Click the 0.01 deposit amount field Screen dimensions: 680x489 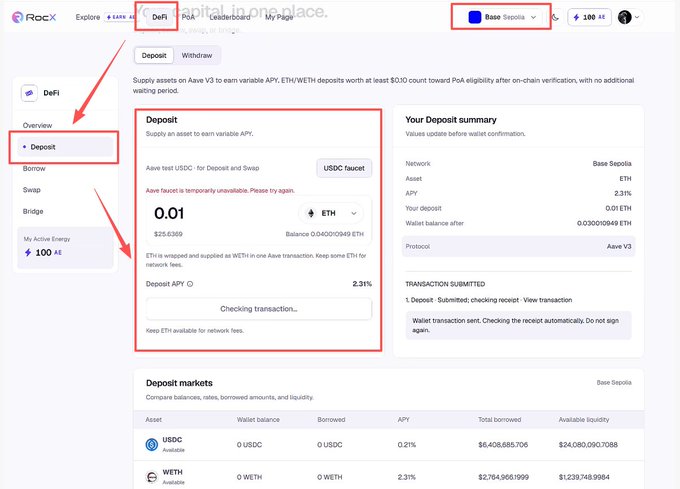click(169, 213)
